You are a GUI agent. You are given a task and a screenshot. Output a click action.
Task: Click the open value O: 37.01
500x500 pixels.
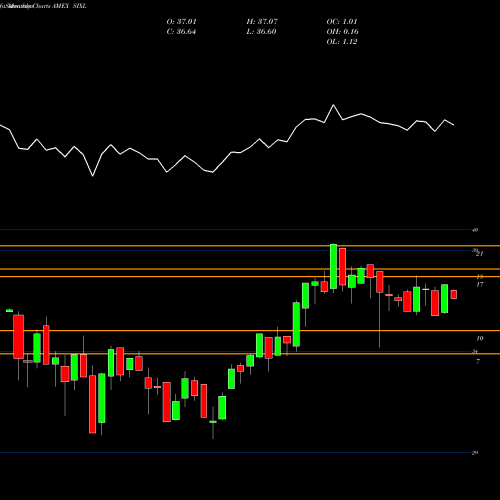(182, 22)
